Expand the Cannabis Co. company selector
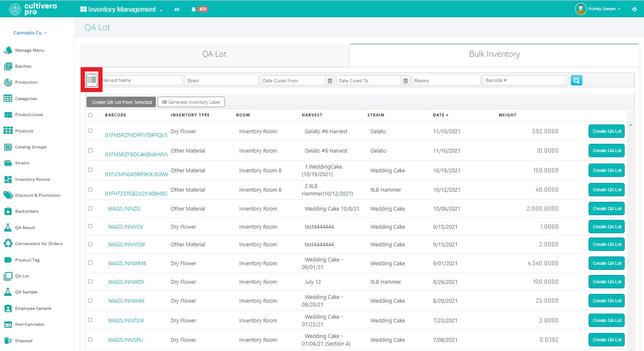The width and height of the screenshot is (644, 351). click(x=30, y=33)
